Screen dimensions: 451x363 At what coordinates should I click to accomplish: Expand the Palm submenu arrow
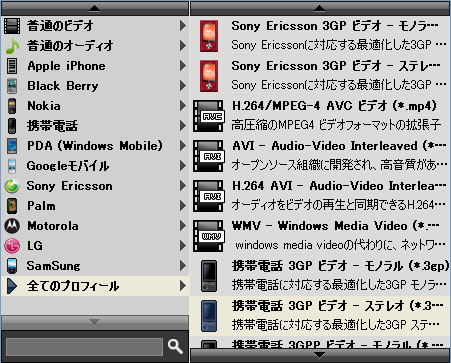tap(183, 206)
